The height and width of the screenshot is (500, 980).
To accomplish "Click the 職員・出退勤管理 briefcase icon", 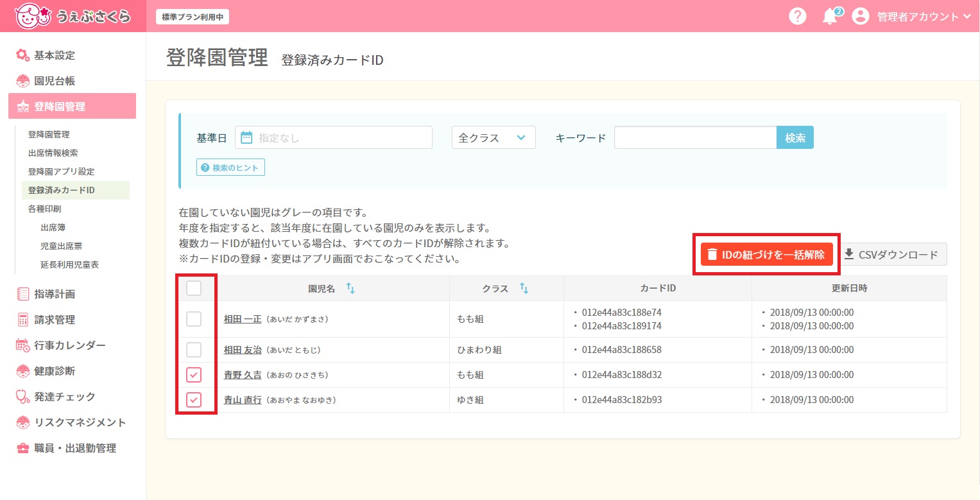I will coord(23,448).
